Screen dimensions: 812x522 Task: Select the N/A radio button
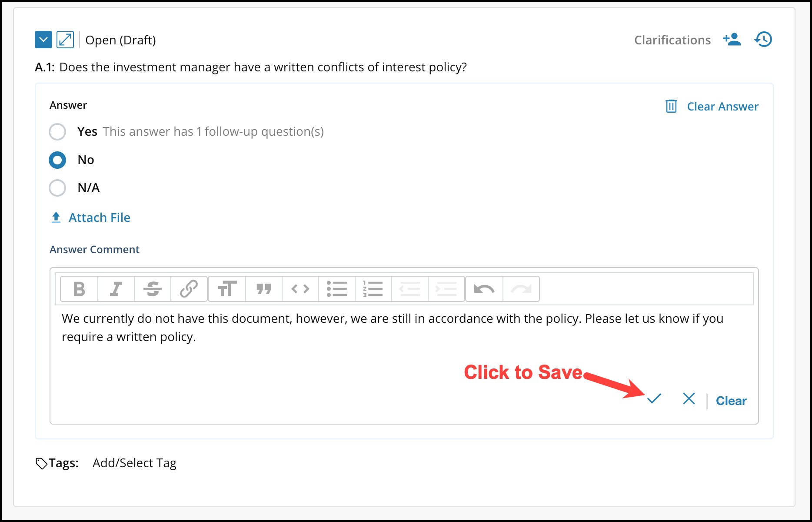click(57, 188)
